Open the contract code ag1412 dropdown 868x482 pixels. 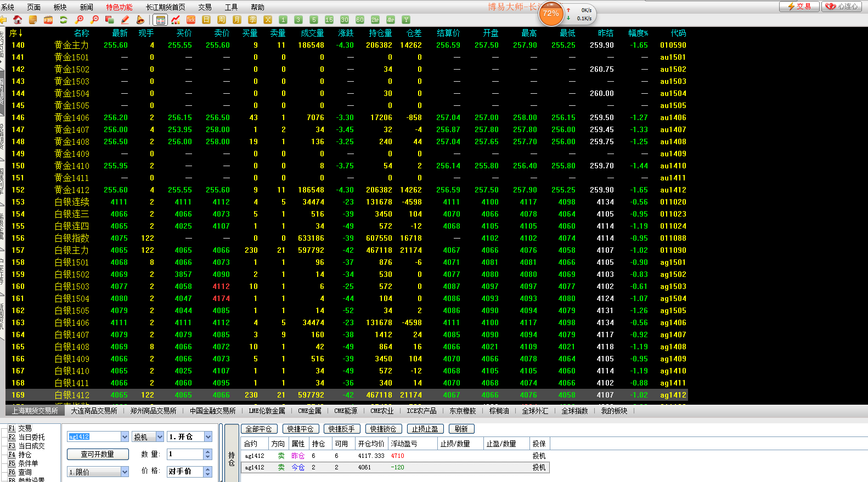click(x=125, y=437)
